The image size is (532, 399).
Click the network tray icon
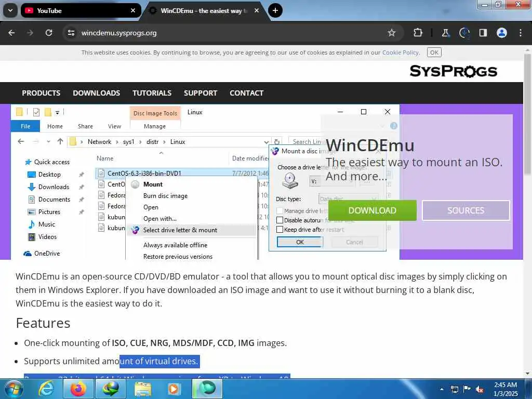pyautogui.click(x=455, y=389)
